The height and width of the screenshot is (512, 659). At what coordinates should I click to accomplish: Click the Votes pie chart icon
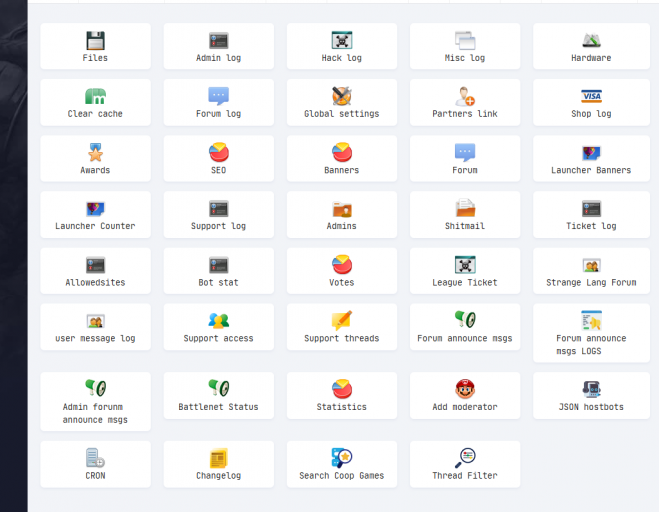pyautogui.click(x=342, y=264)
